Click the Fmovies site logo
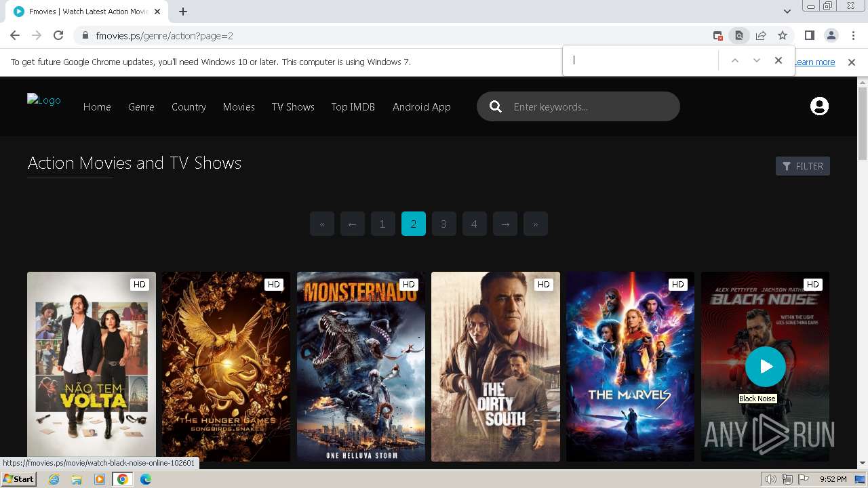The image size is (868, 488). (44, 100)
